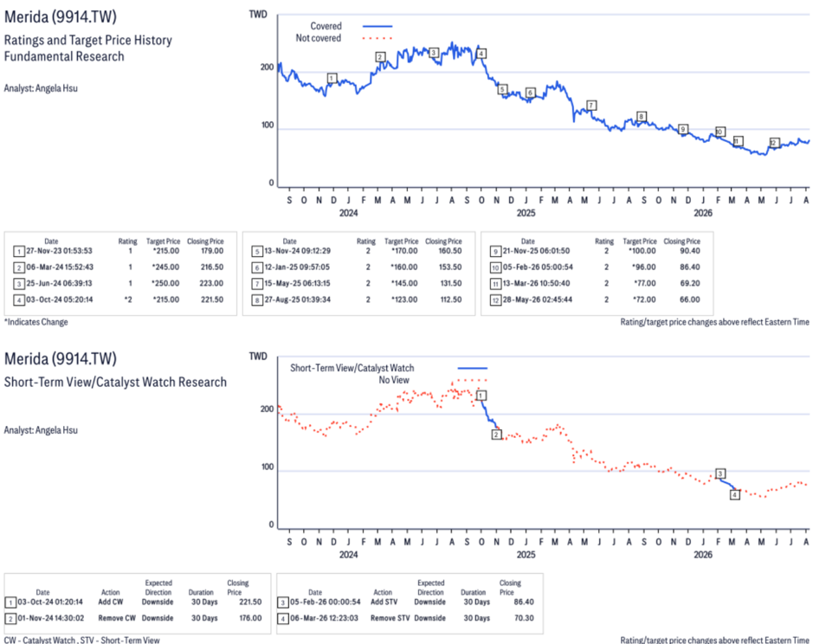This screenshot has height=644, width=813.
Task: Click the closing price '70.30'
Action: [524, 618]
